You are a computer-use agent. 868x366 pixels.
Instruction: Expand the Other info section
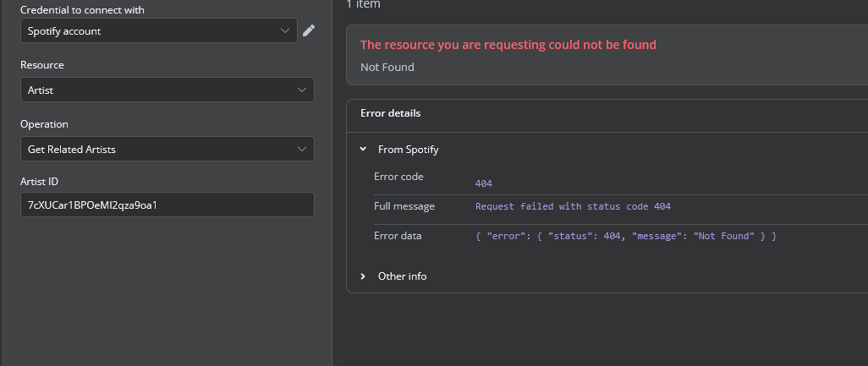[363, 276]
